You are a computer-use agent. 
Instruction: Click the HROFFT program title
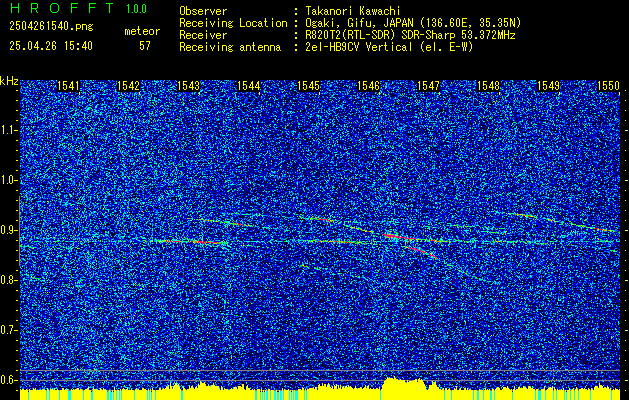coord(62,8)
